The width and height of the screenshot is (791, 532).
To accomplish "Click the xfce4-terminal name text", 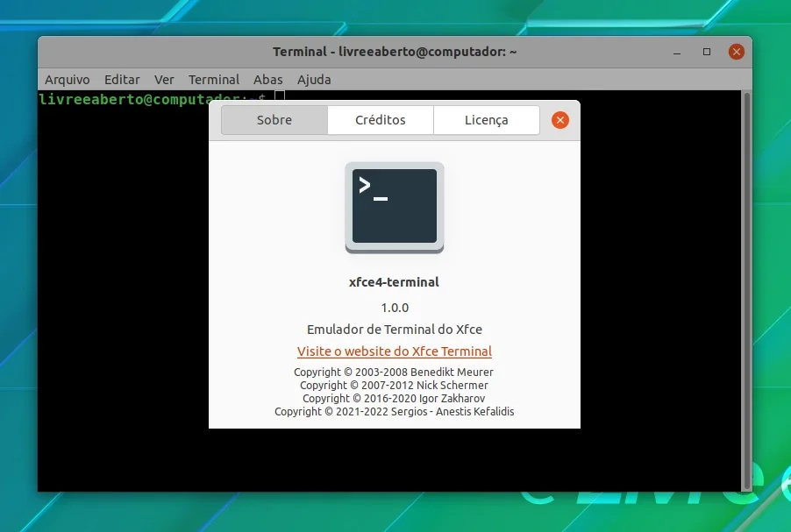I will tap(394, 282).
